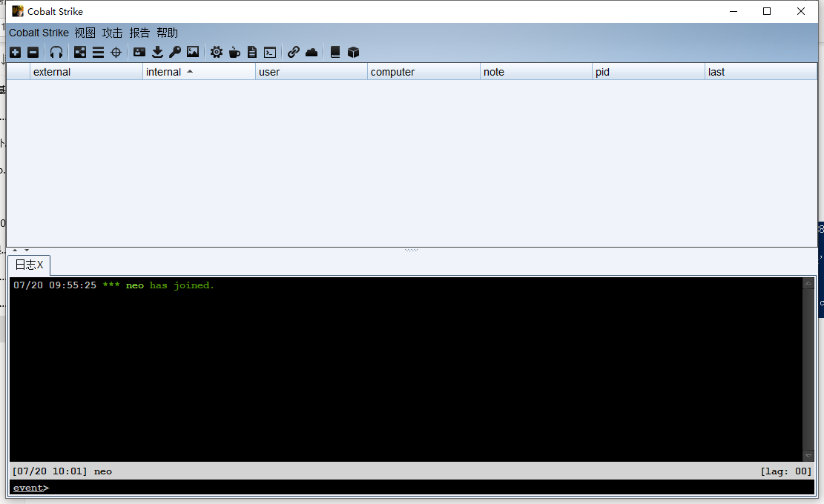Click the 'neo has joined.' log entry
Screen dimensions: 824x504
tap(170, 285)
